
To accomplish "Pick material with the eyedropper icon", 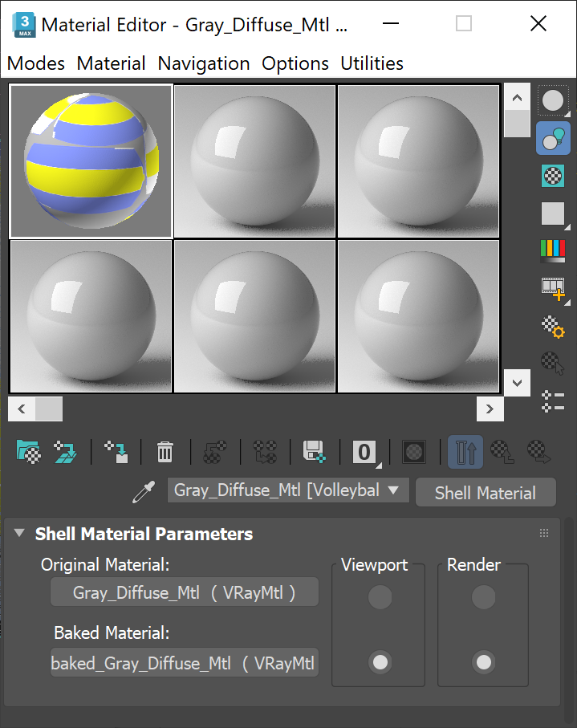I will (x=144, y=492).
